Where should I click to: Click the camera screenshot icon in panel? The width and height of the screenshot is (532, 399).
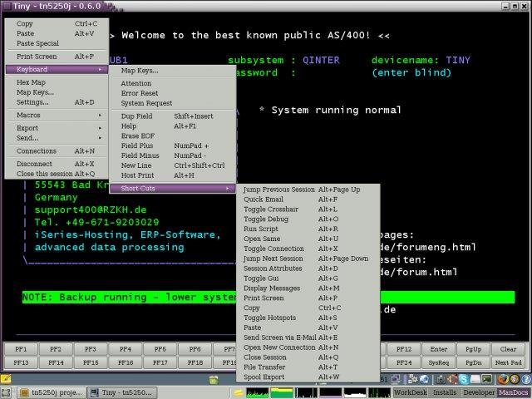[x=441, y=380]
